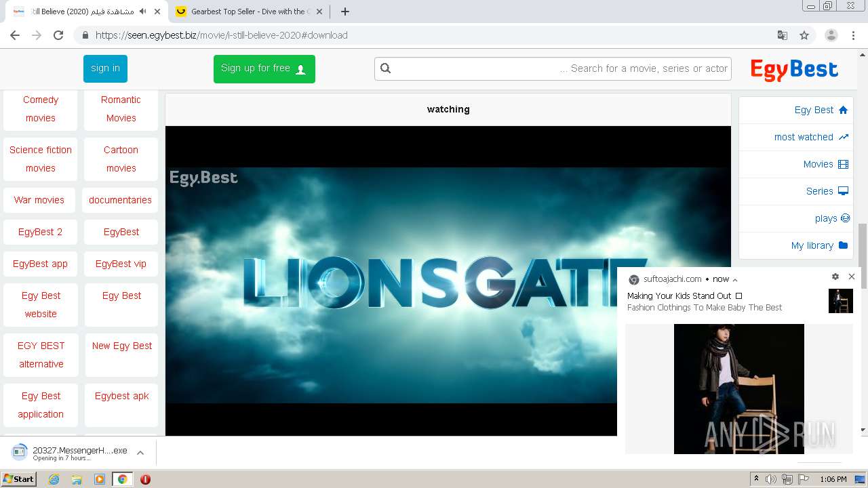Screen dimensions: 868x488
Task: Open the Cartoon movies category
Action: (121, 159)
